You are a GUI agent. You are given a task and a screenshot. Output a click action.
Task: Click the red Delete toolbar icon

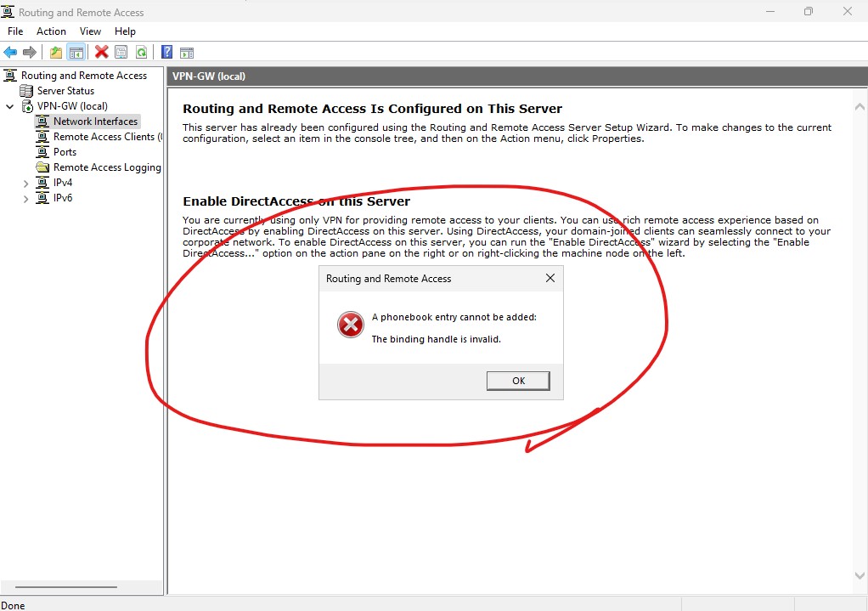pos(102,52)
